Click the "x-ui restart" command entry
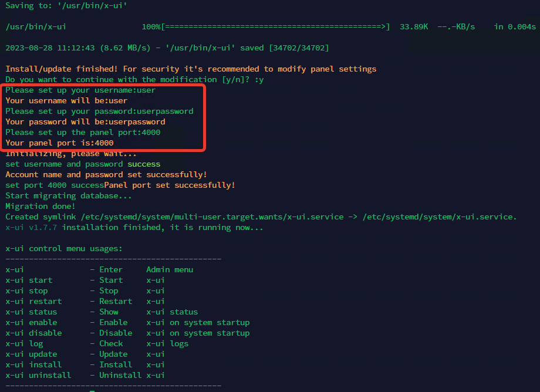Image resolution: width=540 pixels, height=392 pixels. coord(33,301)
